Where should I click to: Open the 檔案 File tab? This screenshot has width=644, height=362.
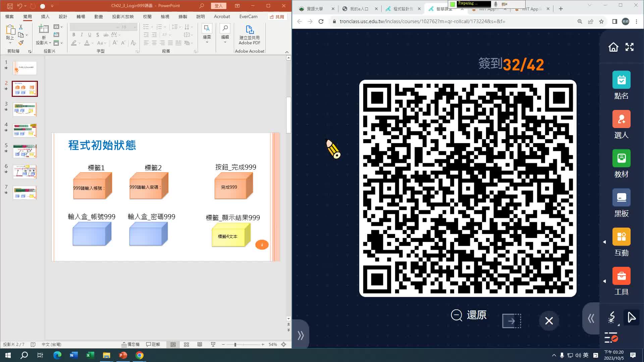click(9, 16)
